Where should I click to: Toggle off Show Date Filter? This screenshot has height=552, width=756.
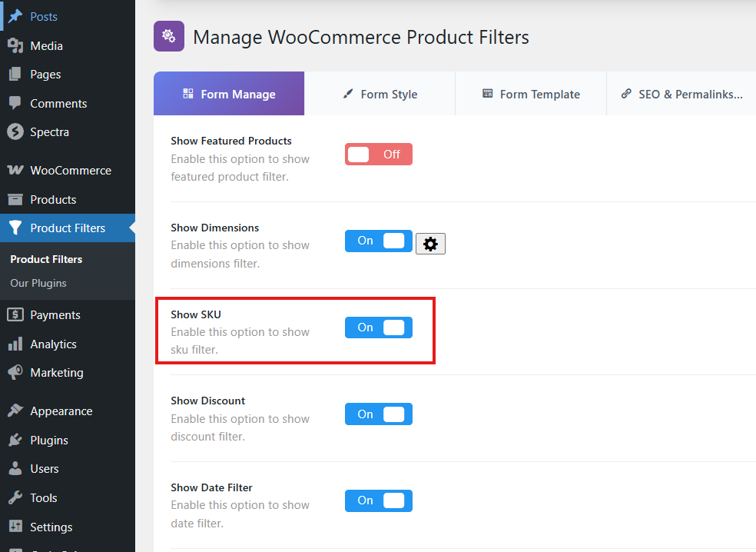[379, 500]
